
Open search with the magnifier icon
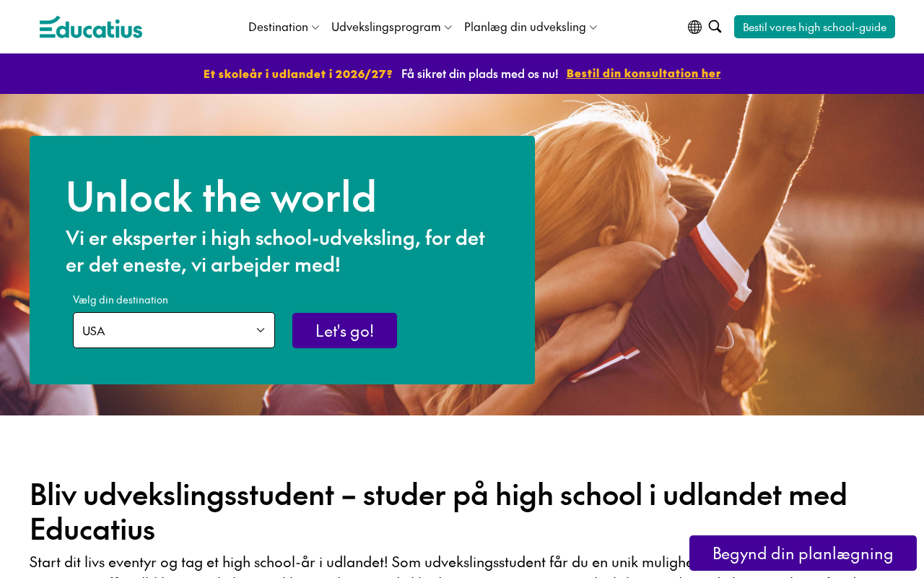[715, 27]
